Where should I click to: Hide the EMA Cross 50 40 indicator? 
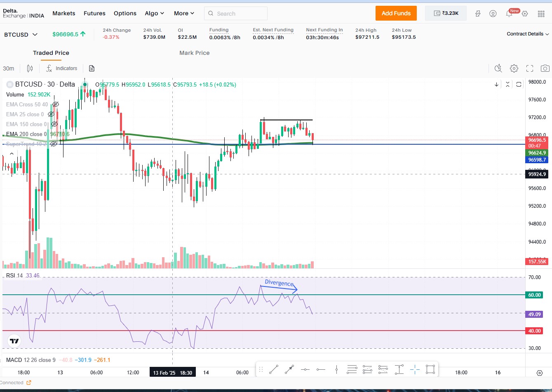click(x=56, y=104)
